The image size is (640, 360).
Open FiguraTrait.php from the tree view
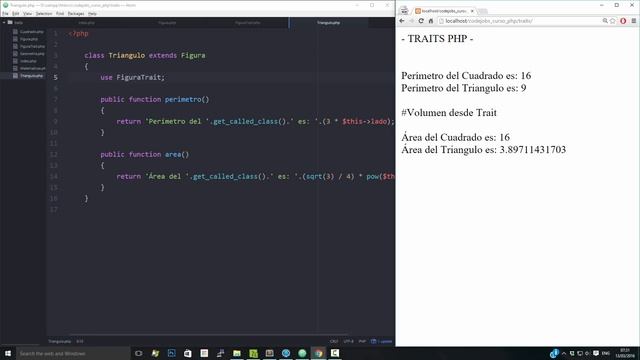pyautogui.click(x=32, y=47)
